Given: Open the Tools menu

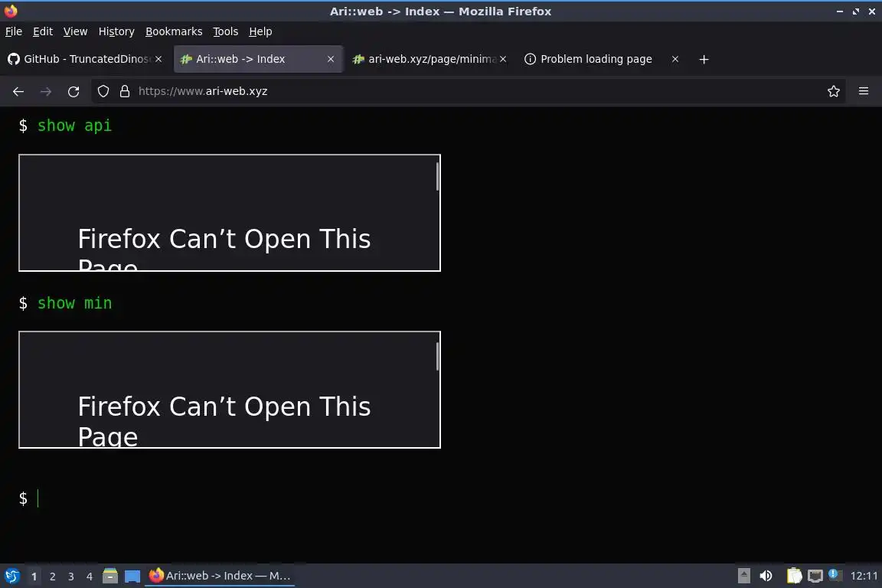Looking at the screenshot, I should [226, 31].
